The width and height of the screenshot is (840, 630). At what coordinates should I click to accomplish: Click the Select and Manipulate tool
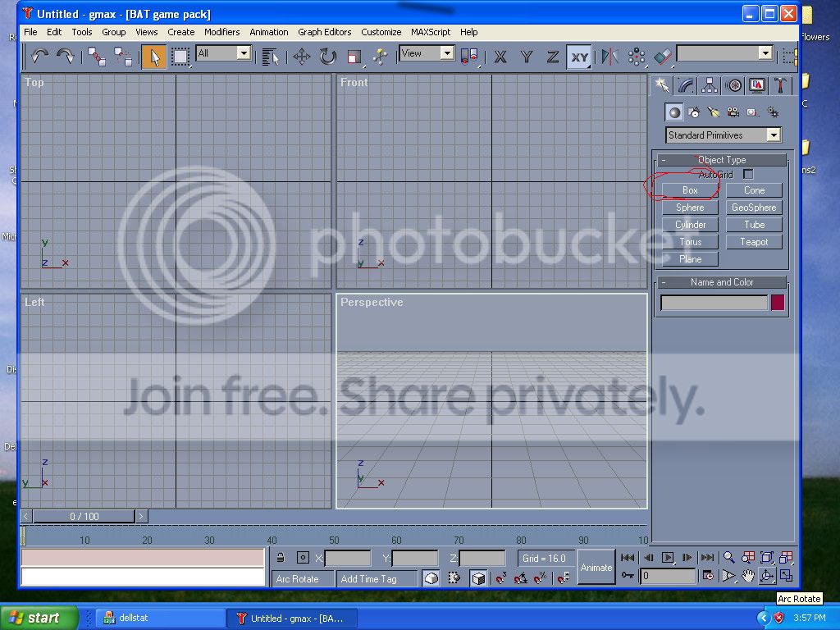point(381,57)
